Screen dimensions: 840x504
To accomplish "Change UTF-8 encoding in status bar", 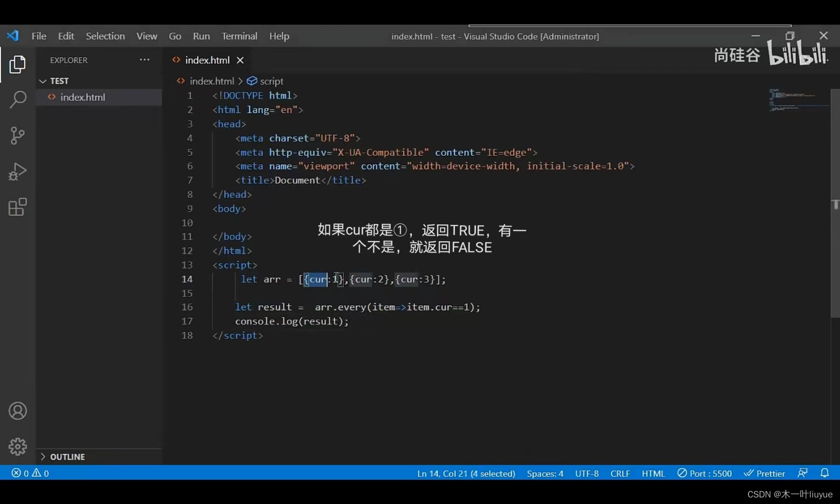I will [x=587, y=473].
